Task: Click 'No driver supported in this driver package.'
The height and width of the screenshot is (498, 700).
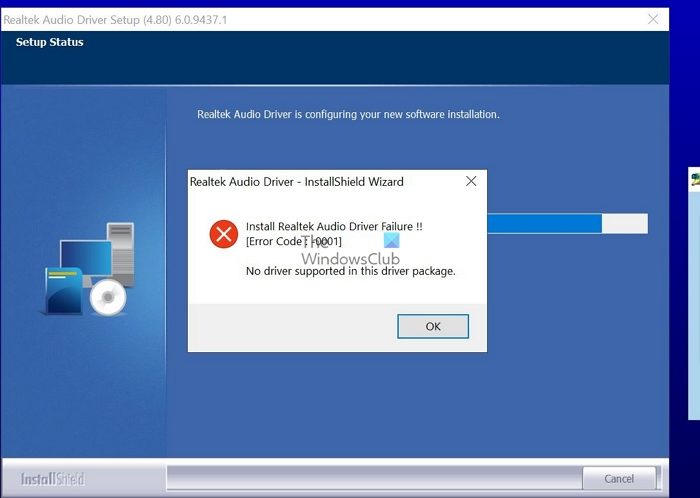Action: [x=350, y=271]
